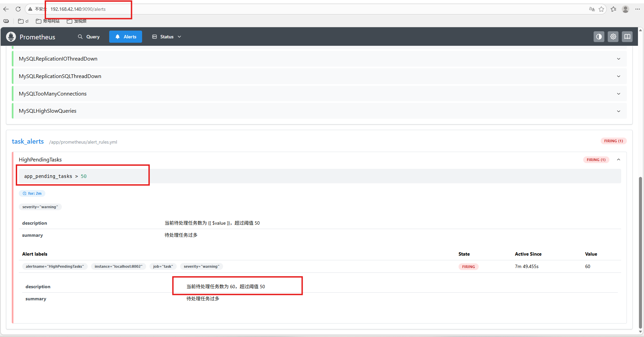Switch to the Query tab

(x=89, y=37)
